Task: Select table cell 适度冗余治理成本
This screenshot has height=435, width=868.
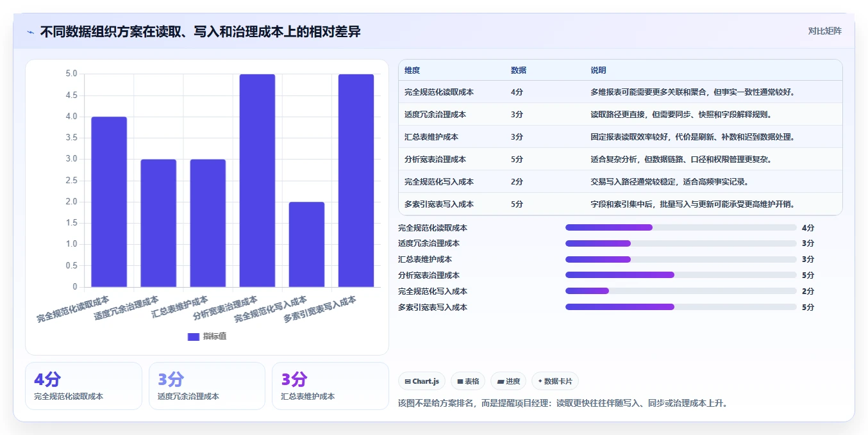Action: tap(435, 115)
